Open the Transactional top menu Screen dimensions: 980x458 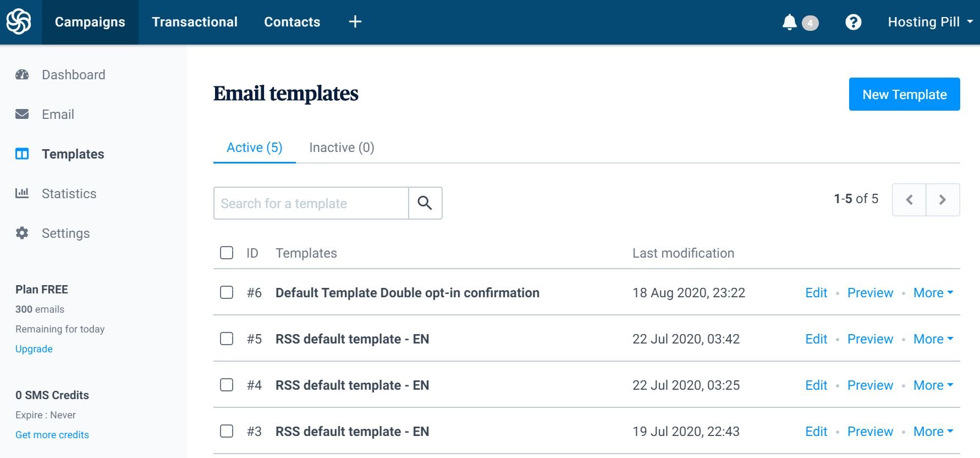(195, 22)
